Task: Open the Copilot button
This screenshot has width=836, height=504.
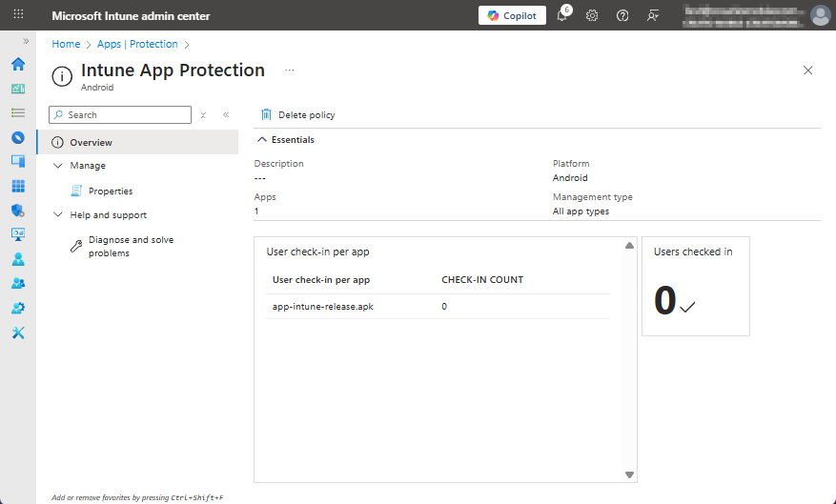Action: (512, 16)
